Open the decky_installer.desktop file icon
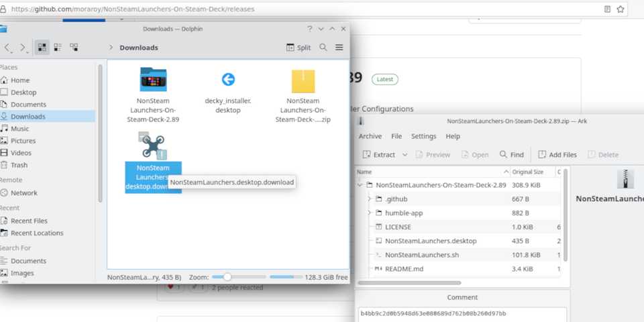Viewport: 644px width, 322px height. tap(228, 80)
